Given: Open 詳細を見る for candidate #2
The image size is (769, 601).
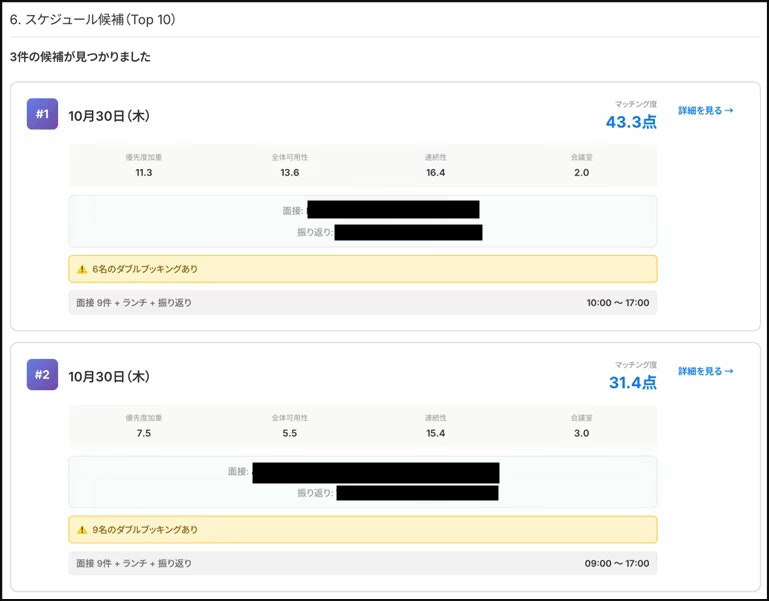Looking at the screenshot, I should pyautogui.click(x=706, y=371).
